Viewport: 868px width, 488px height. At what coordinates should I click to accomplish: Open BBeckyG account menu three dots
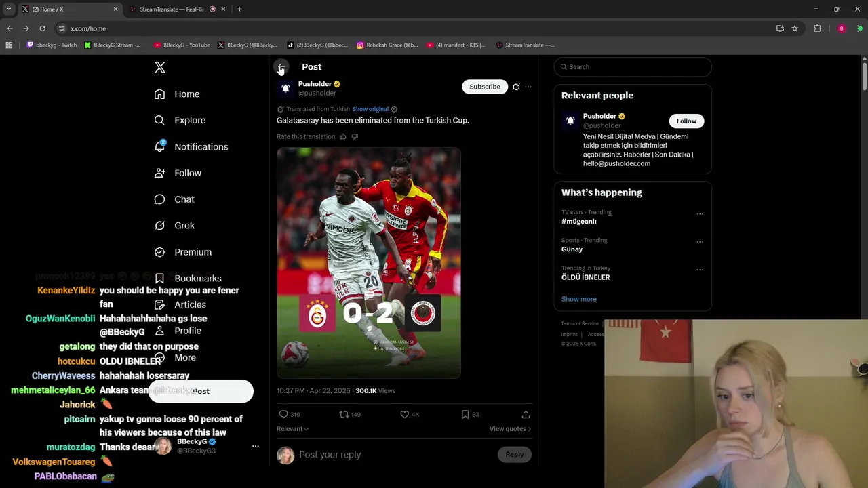(x=256, y=446)
